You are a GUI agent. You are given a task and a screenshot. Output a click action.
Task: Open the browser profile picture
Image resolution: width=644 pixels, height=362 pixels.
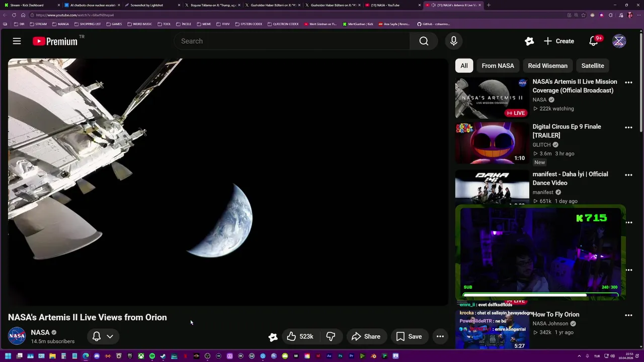630,15
